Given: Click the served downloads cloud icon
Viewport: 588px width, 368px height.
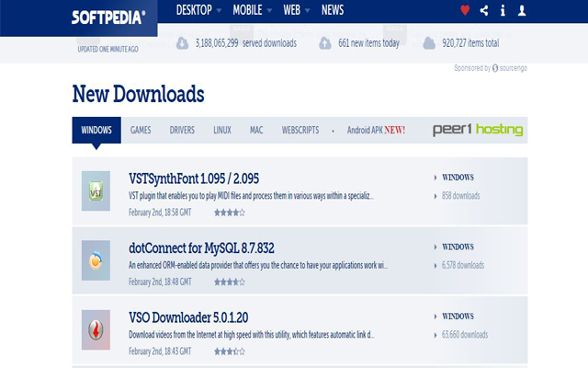Looking at the screenshot, I should pyautogui.click(x=182, y=43).
